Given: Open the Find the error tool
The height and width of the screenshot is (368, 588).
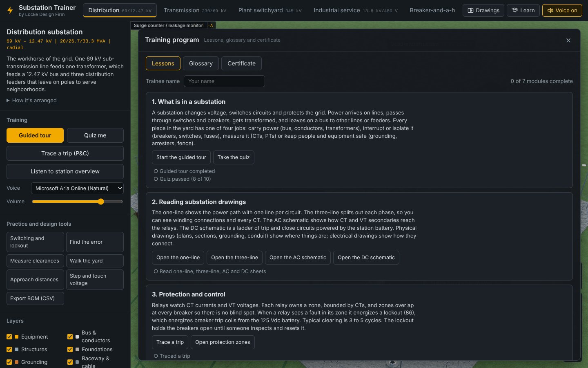Looking at the screenshot, I should pyautogui.click(x=95, y=242).
